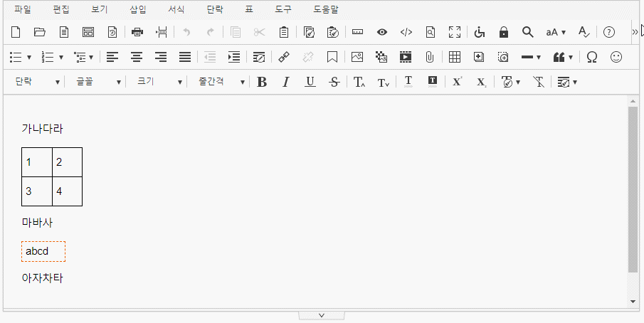Toggle strikethrough formatting
Viewport: 644px width, 323px height.
pyautogui.click(x=334, y=82)
